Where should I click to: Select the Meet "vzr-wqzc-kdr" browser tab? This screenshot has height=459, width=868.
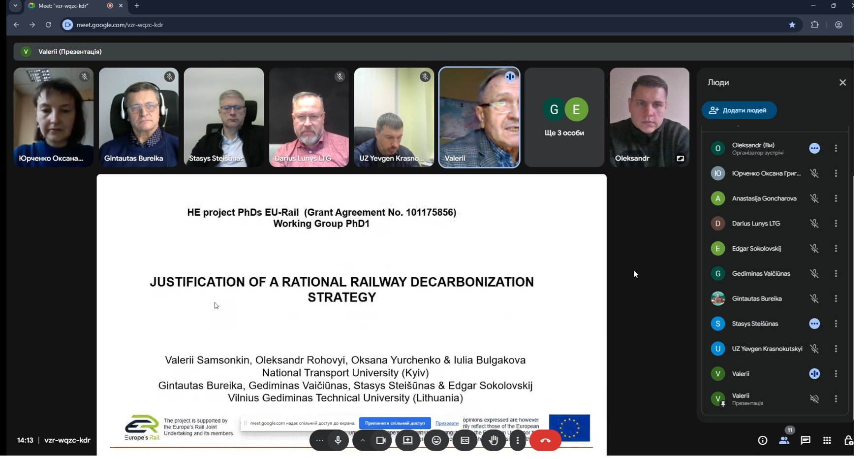tap(69, 6)
